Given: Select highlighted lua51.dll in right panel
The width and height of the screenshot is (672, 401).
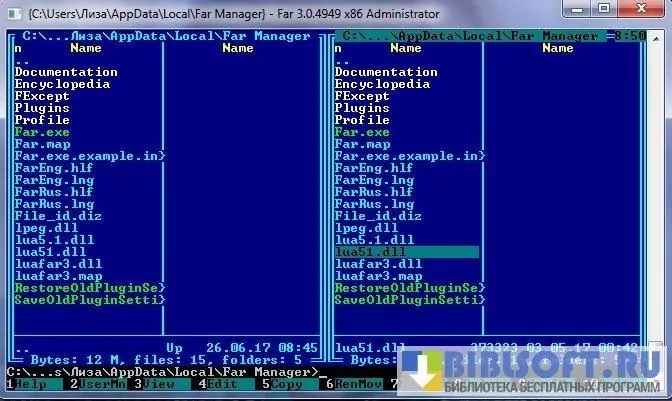Looking at the screenshot, I should tap(372, 252).
